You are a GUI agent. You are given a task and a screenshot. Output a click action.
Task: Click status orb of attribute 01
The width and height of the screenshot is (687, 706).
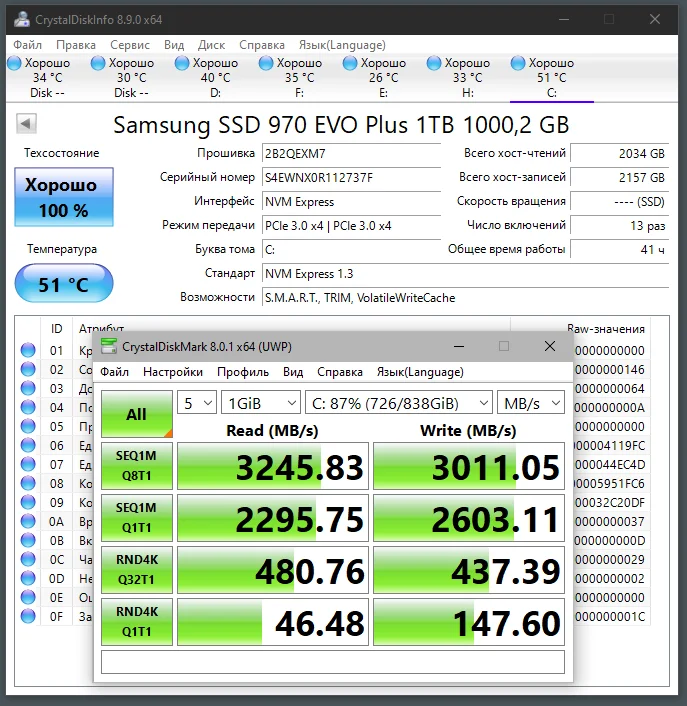click(28, 350)
